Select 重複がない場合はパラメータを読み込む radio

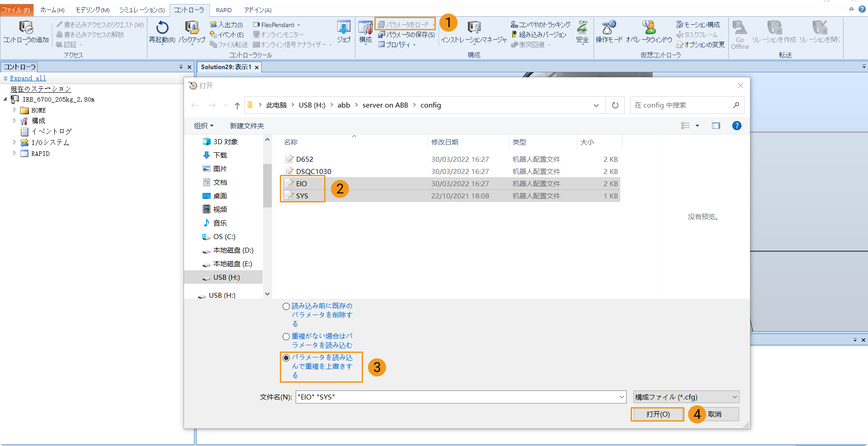coord(286,337)
